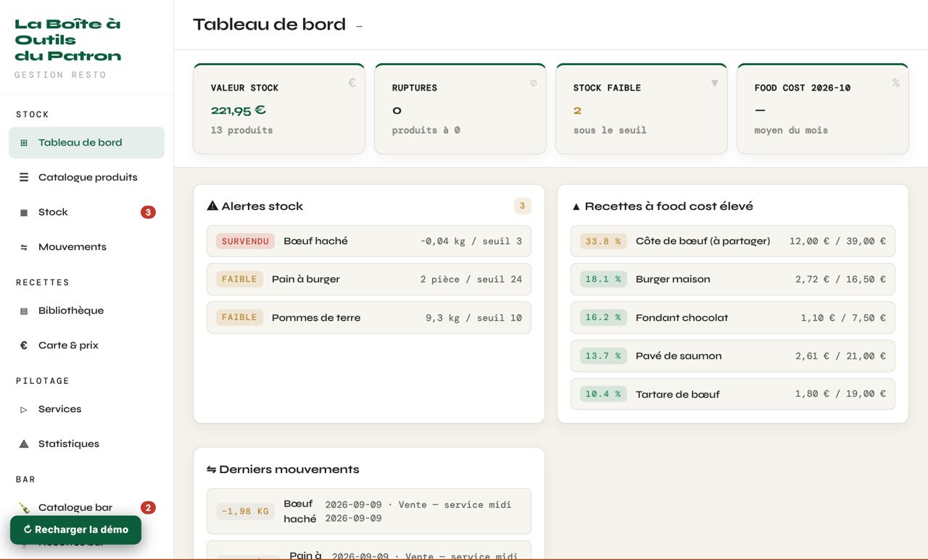Click the bottle icon beside Catalogue bar
The height and width of the screenshot is (560, 928).
[24, 508]
